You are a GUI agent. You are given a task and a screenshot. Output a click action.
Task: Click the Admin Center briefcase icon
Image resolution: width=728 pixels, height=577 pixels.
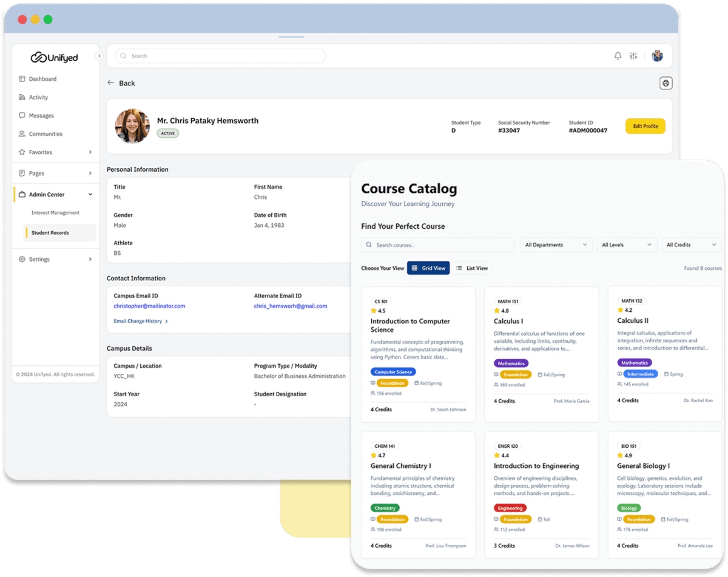coord(22,195)
